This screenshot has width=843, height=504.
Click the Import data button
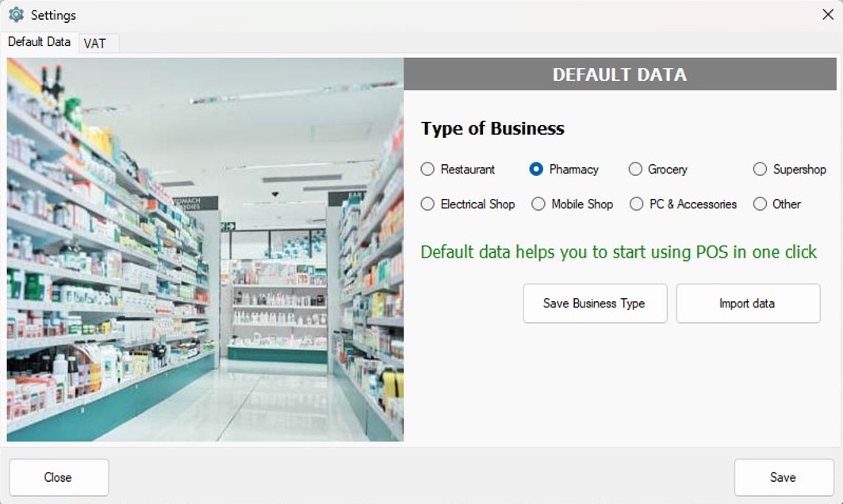[747, 304]
